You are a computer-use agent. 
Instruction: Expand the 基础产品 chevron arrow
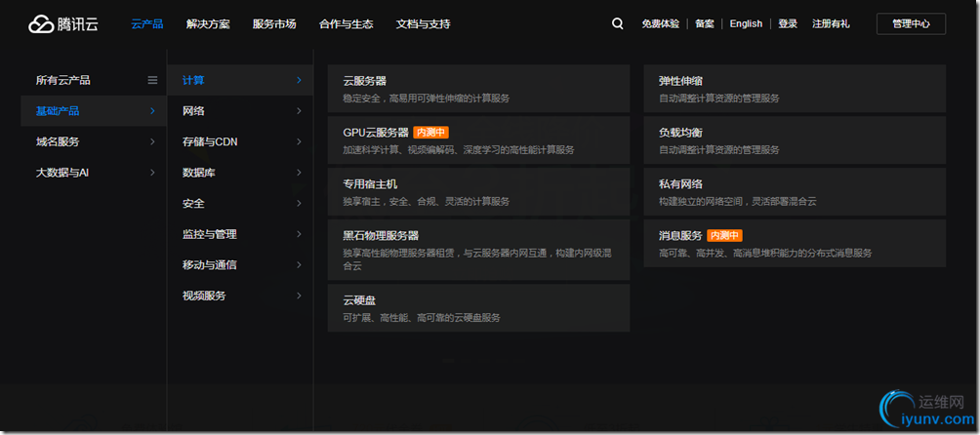152,111
